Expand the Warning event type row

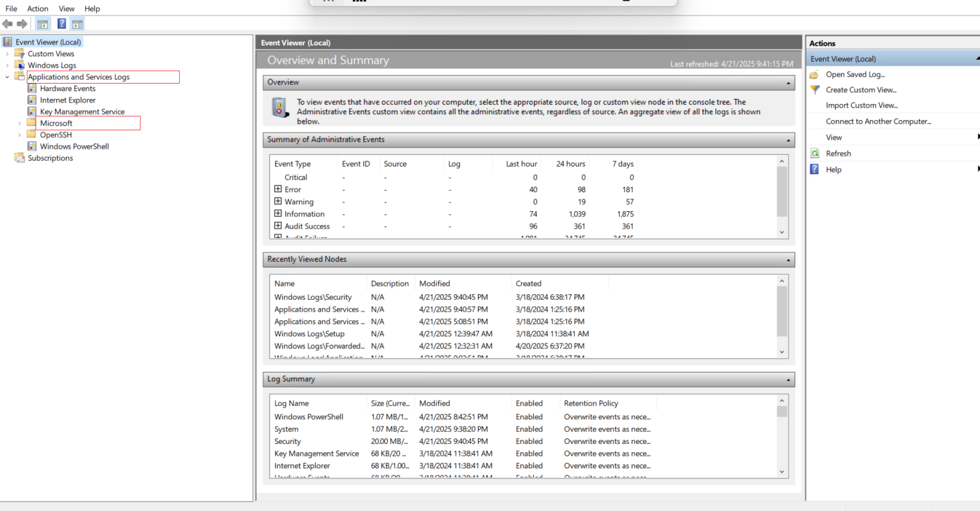pyautogui.click(x=278, y=202)
